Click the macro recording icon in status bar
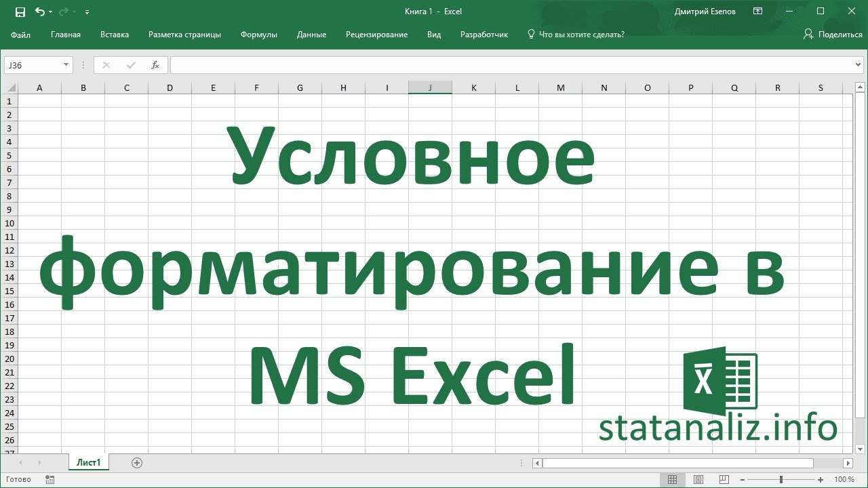The image size is (868, 488). coord(50,479)
